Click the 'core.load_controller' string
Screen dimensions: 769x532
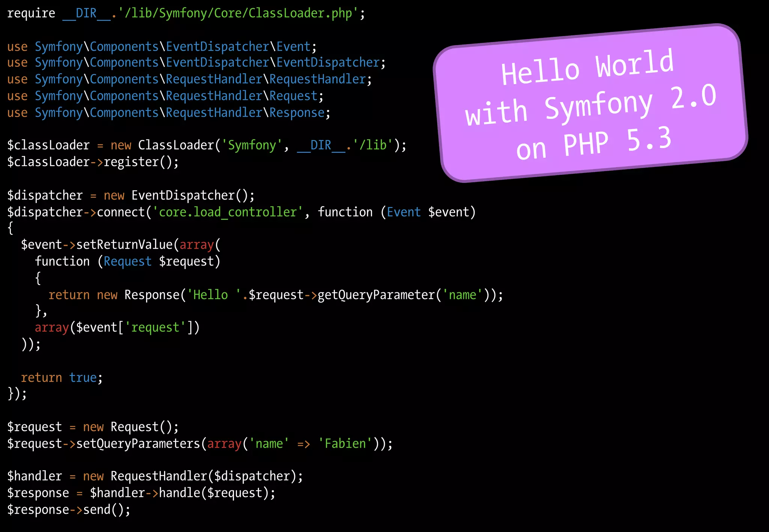pyautogui.click(x=228, y=212)
